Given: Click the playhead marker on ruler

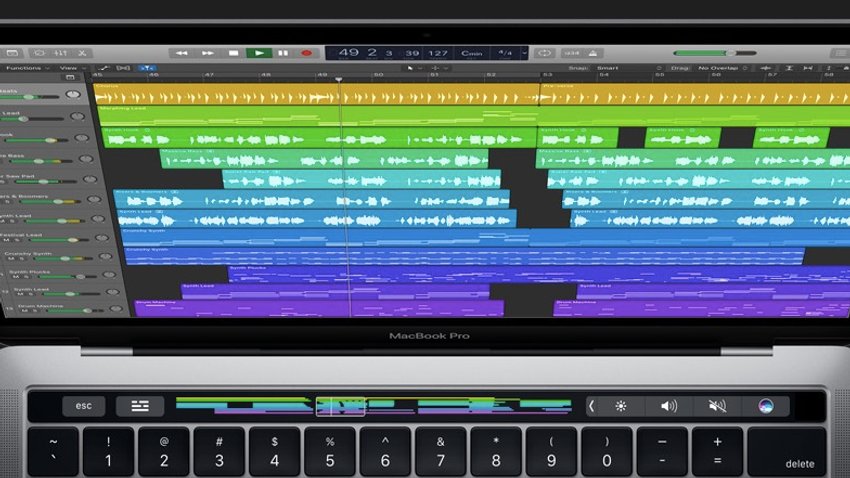Looking at the screenshot, I should [x=339, y=79].
